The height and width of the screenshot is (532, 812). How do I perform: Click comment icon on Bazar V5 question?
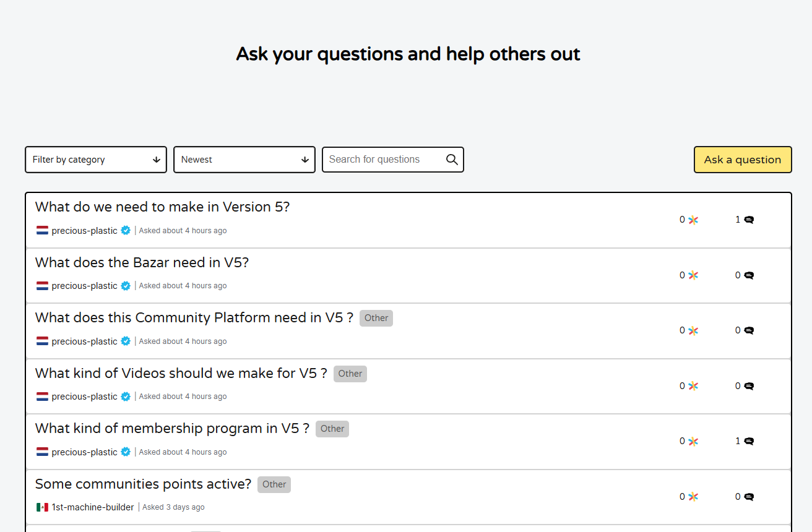coord(749,275)
